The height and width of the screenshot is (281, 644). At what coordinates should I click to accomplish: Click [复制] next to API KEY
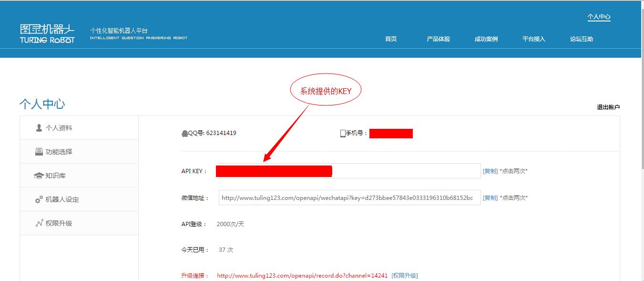(x=490, y=171)
